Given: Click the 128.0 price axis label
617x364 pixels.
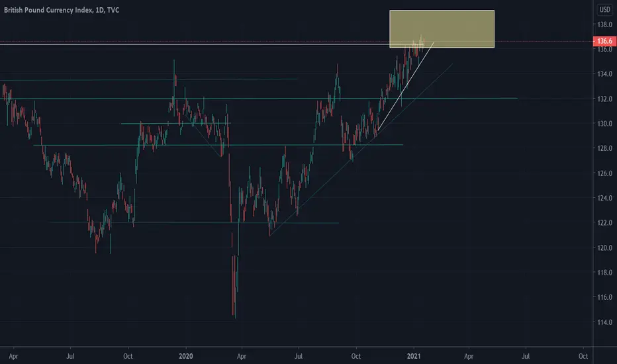Looking at the screenshot, I should (605, 148).
